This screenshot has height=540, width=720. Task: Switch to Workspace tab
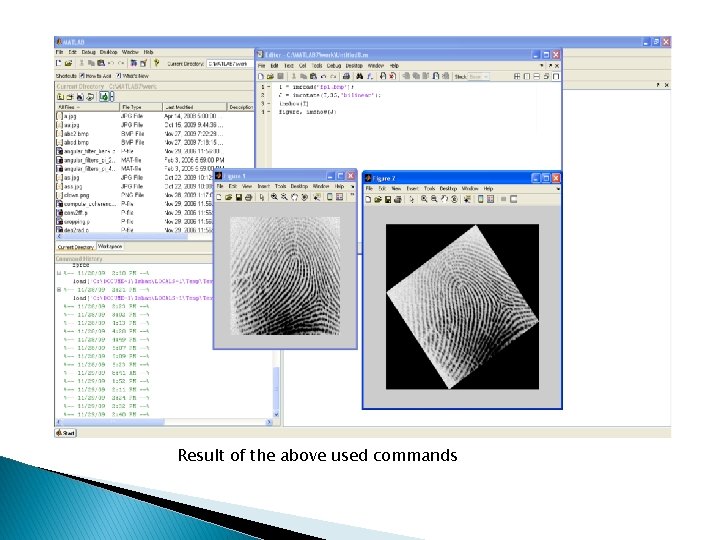(110, 247)
